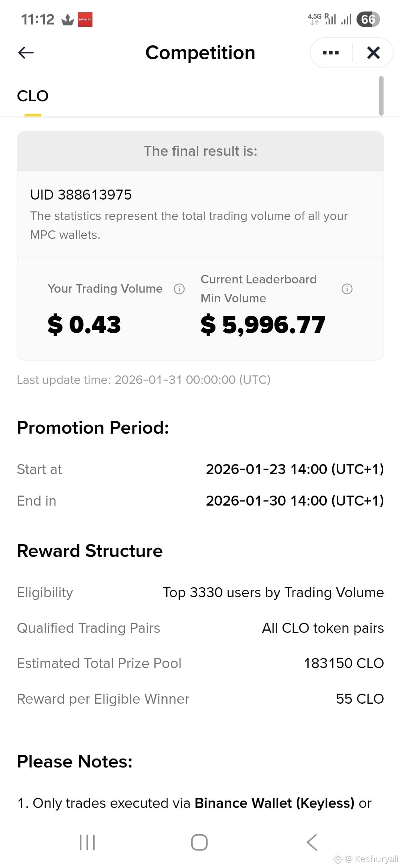Tap the crown notification icon in status bar
This screenshot has height=868, width=401.
pyautogui.click(x=68, y=19)
